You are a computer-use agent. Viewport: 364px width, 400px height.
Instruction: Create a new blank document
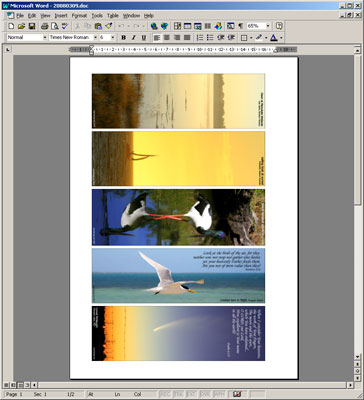pos(11,26)
